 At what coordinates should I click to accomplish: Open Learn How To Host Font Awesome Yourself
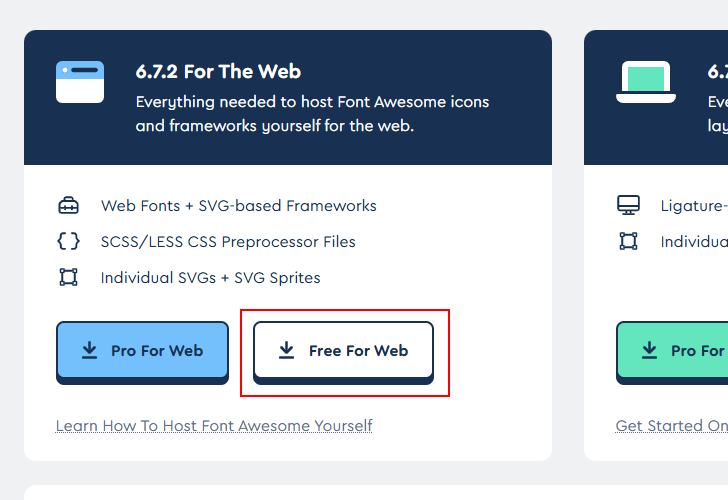click(214, 426)
